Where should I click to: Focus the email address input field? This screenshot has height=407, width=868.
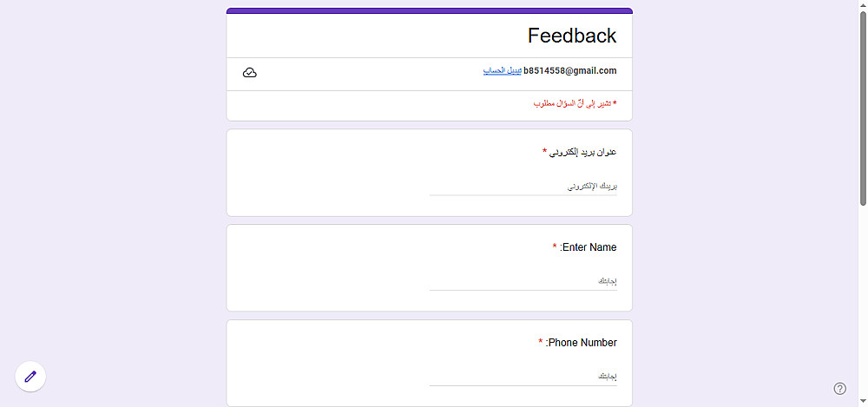click(x=523, y=187)
